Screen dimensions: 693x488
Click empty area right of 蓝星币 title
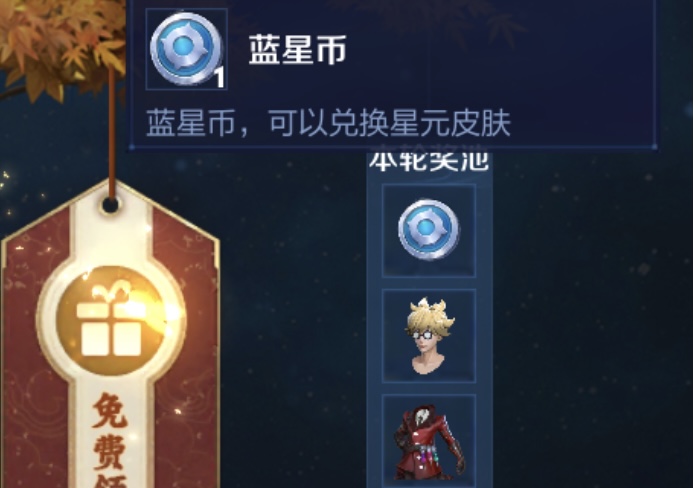pos(499,51)
